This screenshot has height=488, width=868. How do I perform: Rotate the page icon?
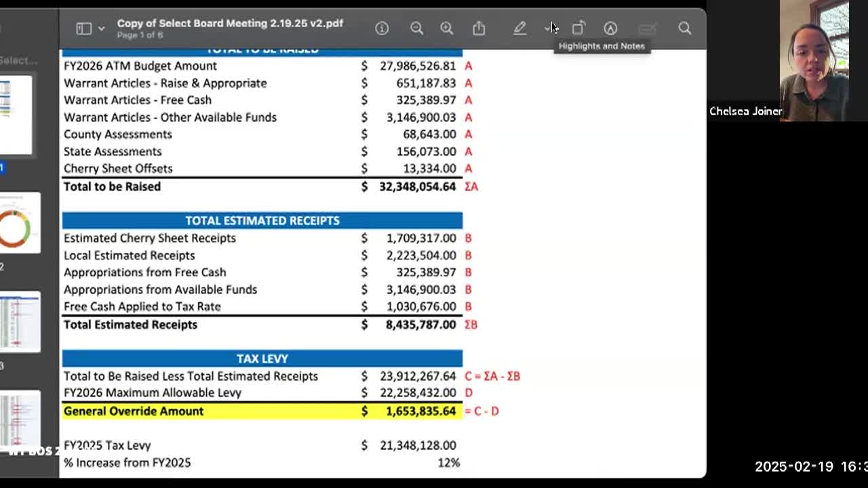click(578, 28)
